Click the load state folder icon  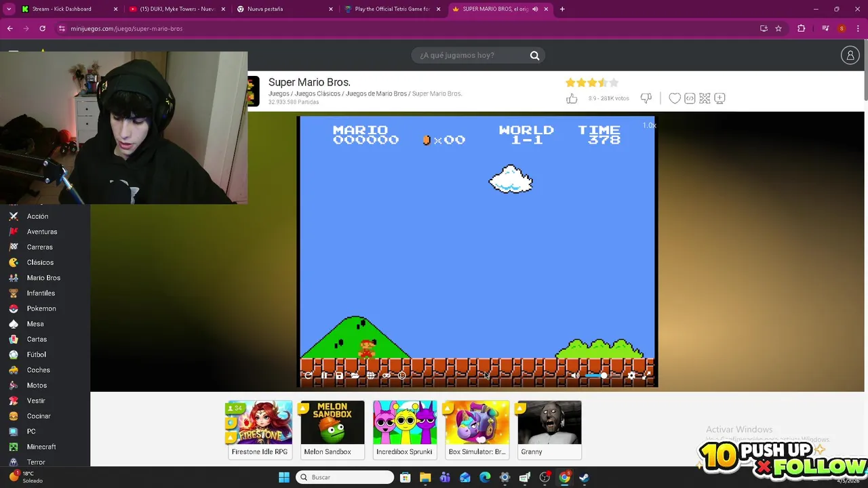point(355,375)
